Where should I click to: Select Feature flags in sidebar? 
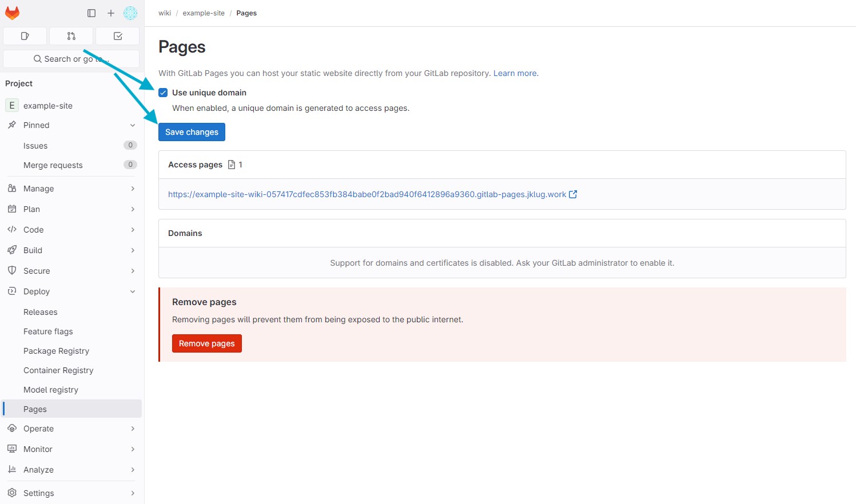pos(48,331)
